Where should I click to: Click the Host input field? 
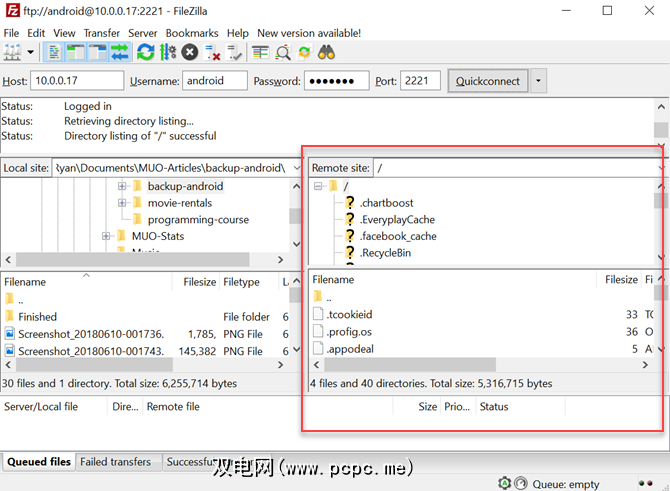pos(77,81)
